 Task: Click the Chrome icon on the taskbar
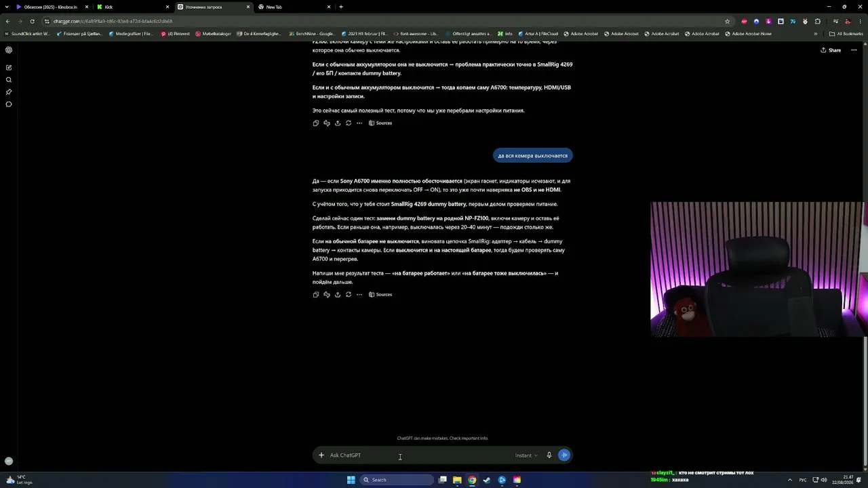coord(472,480)
